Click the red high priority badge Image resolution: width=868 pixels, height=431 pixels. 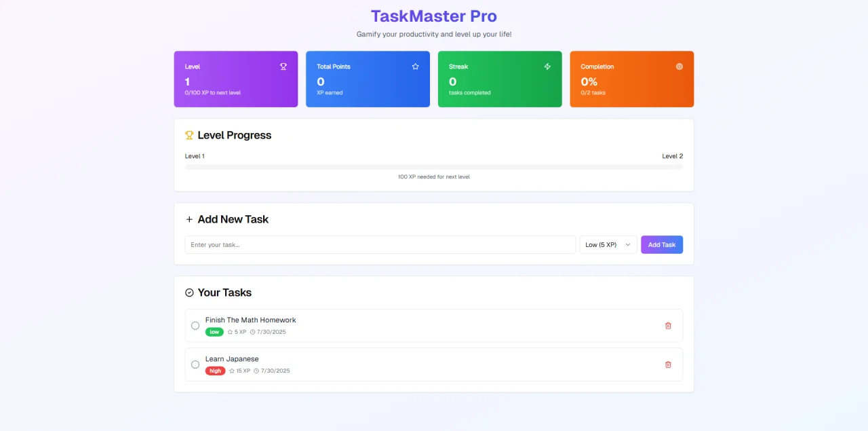[x=216, y=371]
